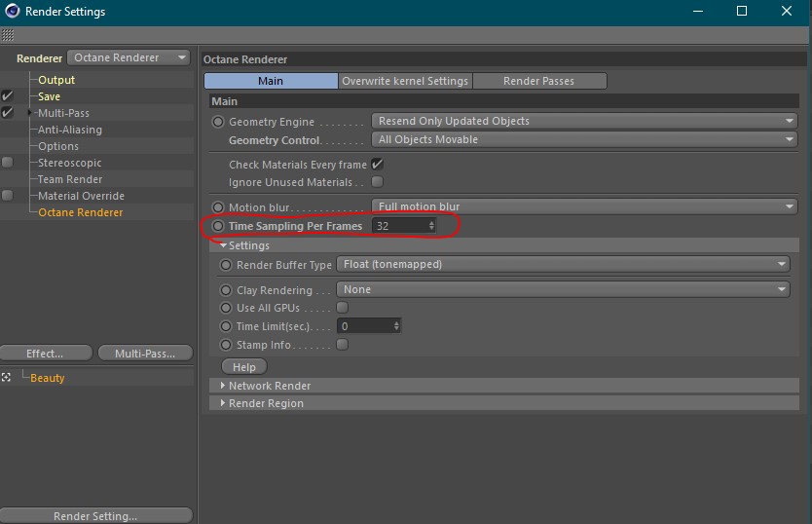812x524 pixels.
Task: Click the Time Limit(sec.) value field
Action: coord(364,326)
